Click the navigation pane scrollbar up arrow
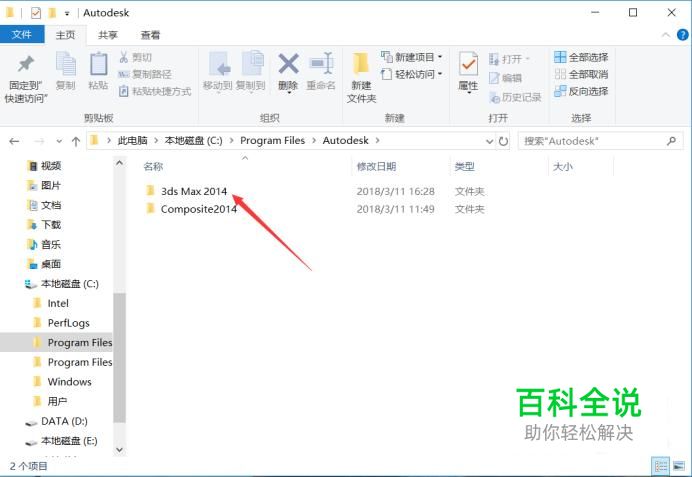 (119, 163)
